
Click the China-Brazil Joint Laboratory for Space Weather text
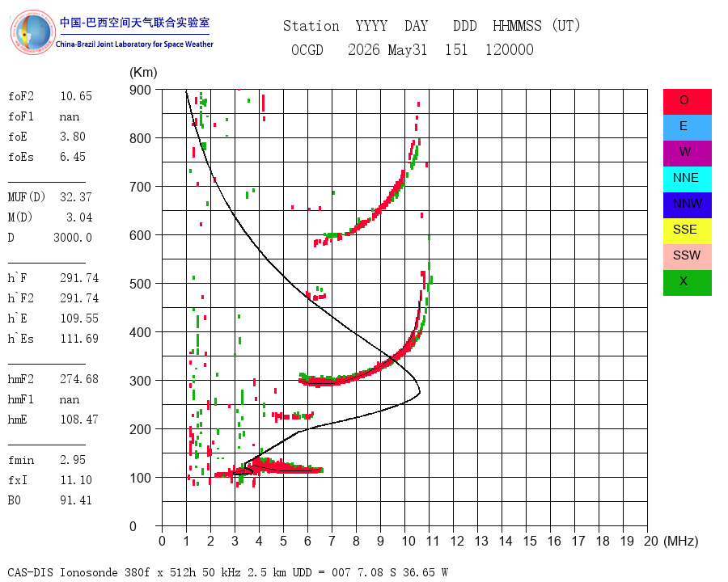pos(134,44)
